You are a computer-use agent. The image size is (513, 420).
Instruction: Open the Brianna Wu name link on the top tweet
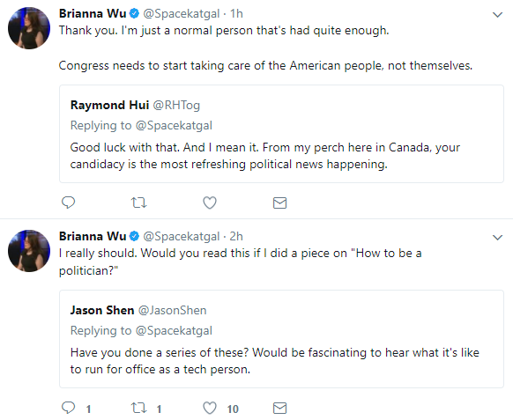click(93, 13)
